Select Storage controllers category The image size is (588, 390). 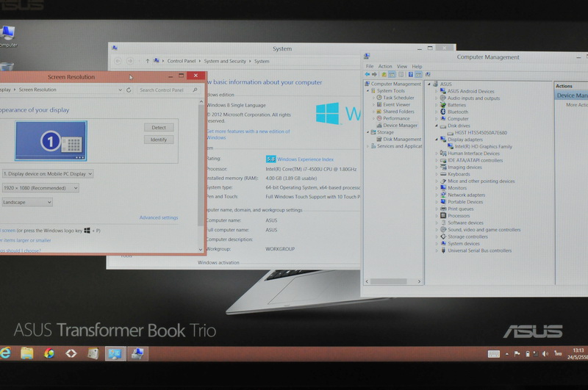point(467,236)
